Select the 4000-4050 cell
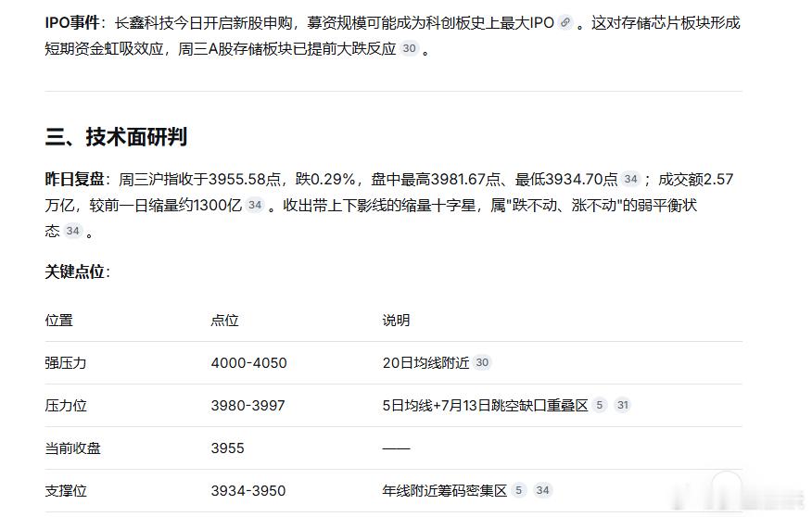Viewport: 812px width, 517px height. tap(248, 363)
